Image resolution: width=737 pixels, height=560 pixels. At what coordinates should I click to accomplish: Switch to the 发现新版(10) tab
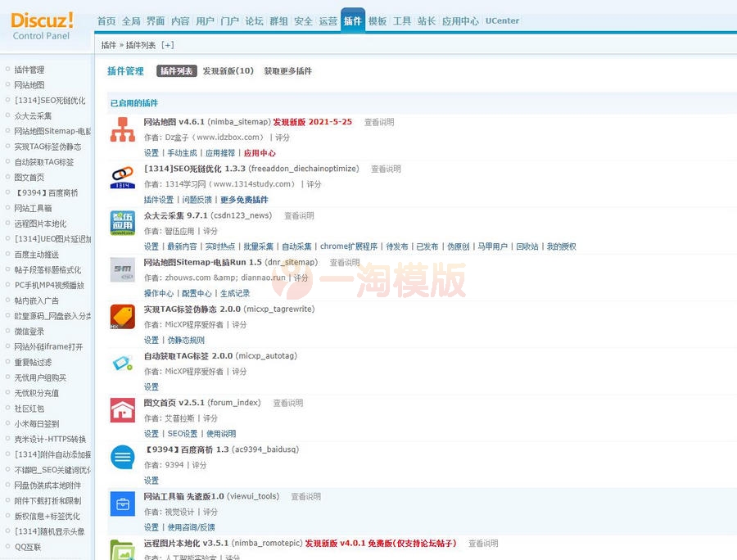click(228, 70)
